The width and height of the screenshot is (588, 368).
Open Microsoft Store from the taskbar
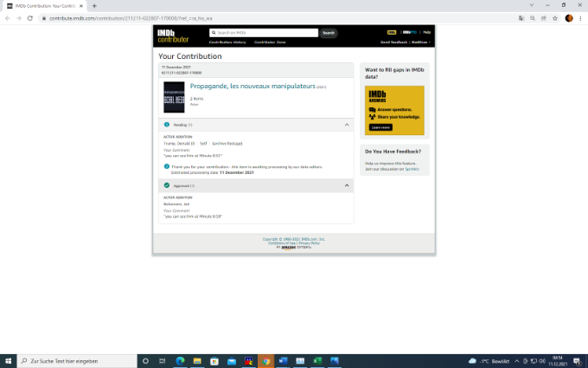pos(214,361)
